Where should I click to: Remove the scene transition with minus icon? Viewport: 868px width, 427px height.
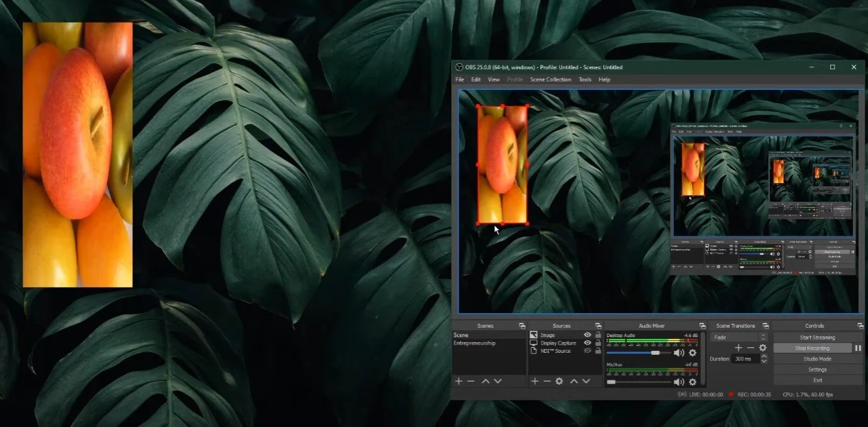(750, 348)
